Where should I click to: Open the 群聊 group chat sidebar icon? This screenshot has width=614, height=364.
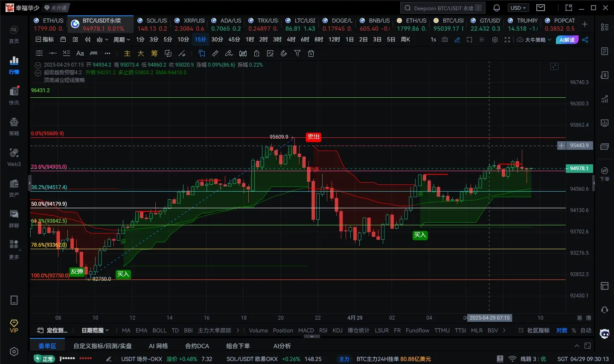tap(14, 218)
